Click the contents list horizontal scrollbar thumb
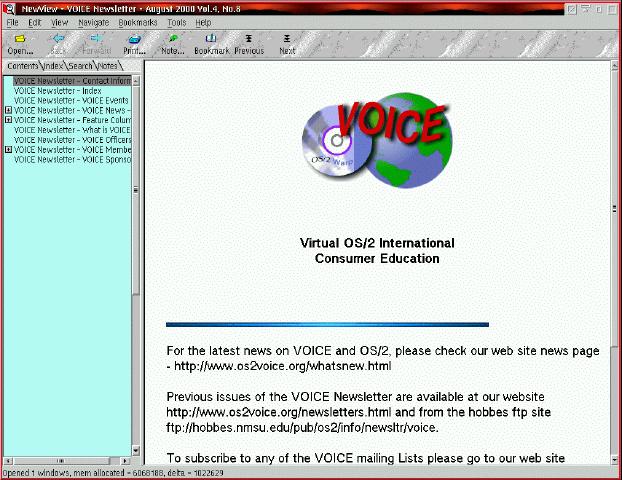Image resolution: width=622 pixels, height=480 pixels. coord(61,461)
